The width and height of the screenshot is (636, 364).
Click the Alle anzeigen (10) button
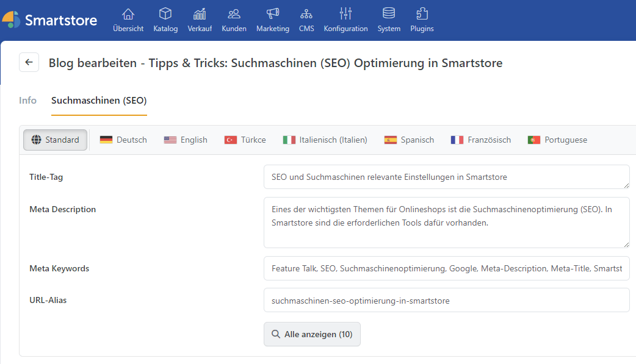pos(312,334)
